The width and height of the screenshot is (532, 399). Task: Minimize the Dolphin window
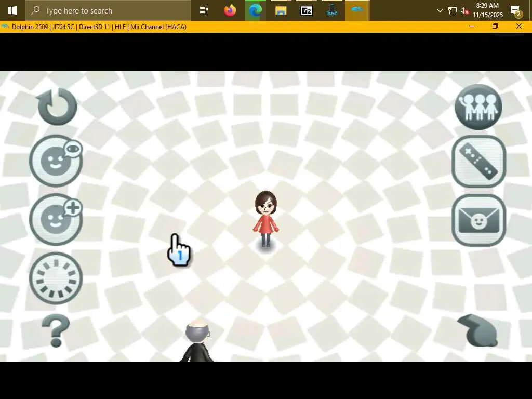tap(472, 26)
